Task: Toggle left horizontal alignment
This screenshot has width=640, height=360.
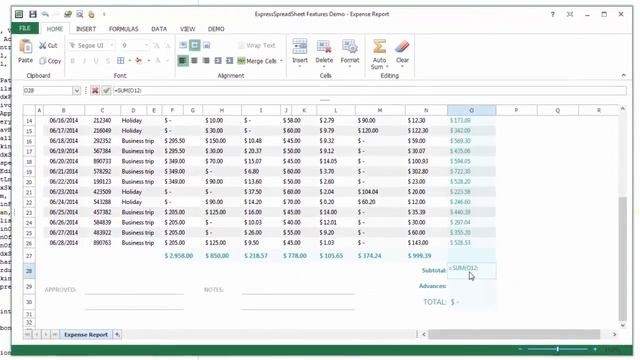Action: 182,61
